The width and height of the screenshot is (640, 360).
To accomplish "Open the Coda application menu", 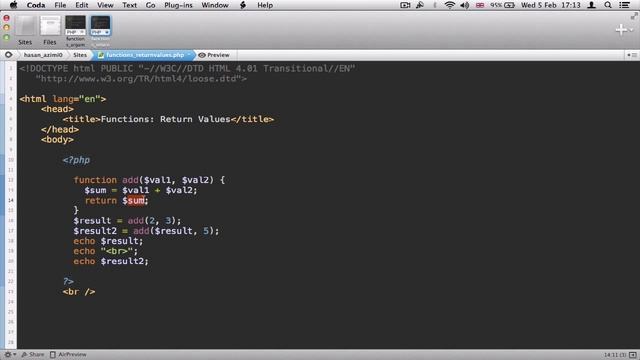I will tap(36, 5).
